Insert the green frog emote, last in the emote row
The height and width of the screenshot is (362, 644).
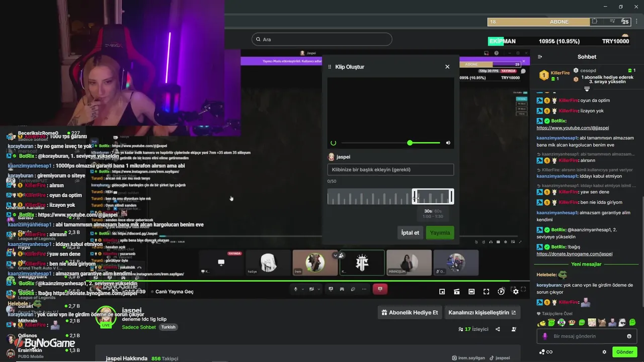tap(632, 322)
